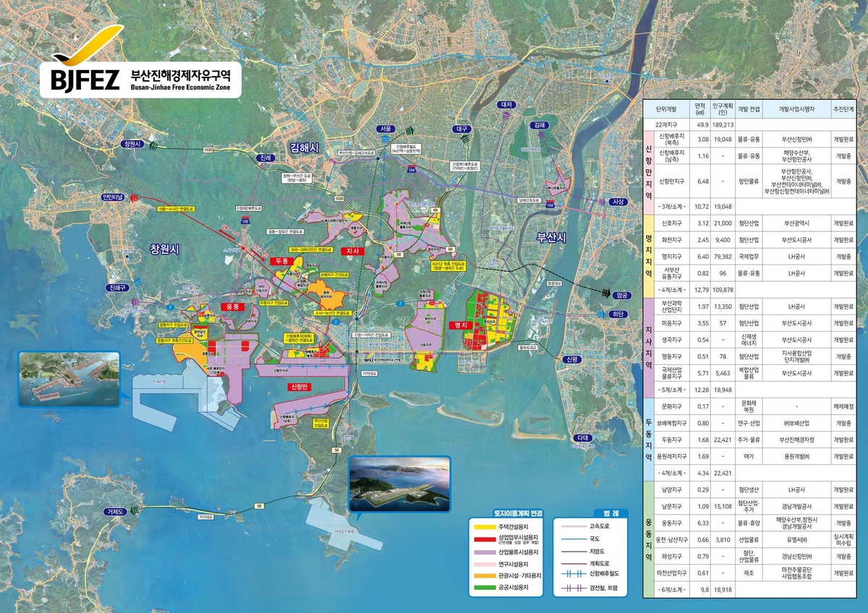The width and height of the screenshot is (868, 613).
Task: Select the 서울 direction label
Action: click(384, 129)
